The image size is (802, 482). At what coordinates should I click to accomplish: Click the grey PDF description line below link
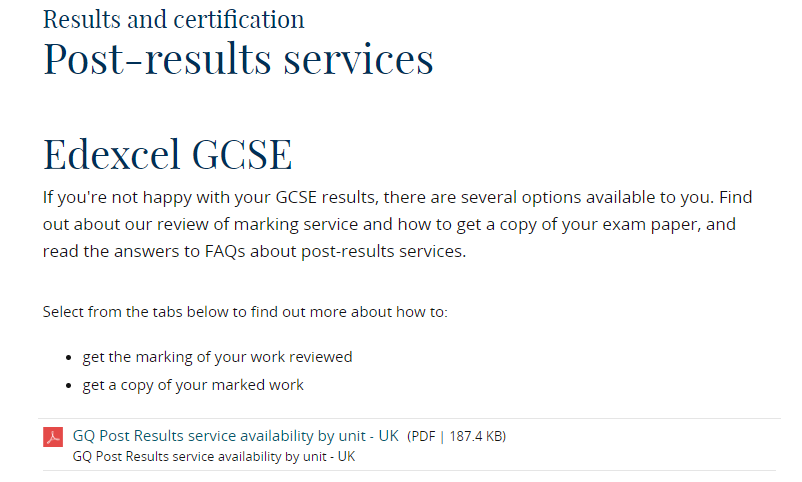214,456
